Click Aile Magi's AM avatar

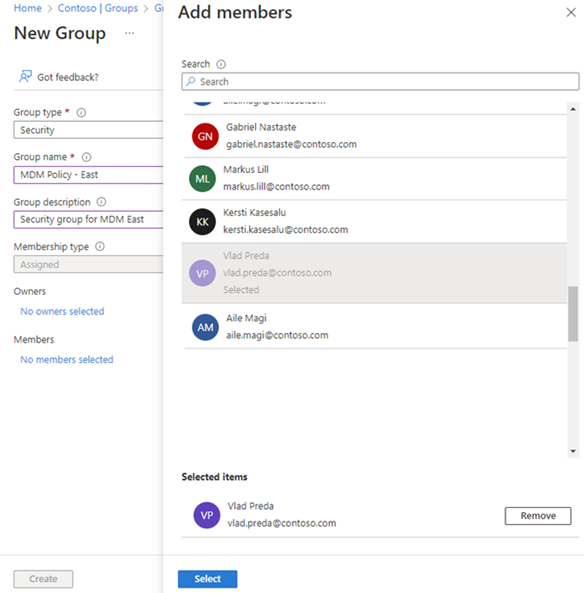(x=205, y=327)
